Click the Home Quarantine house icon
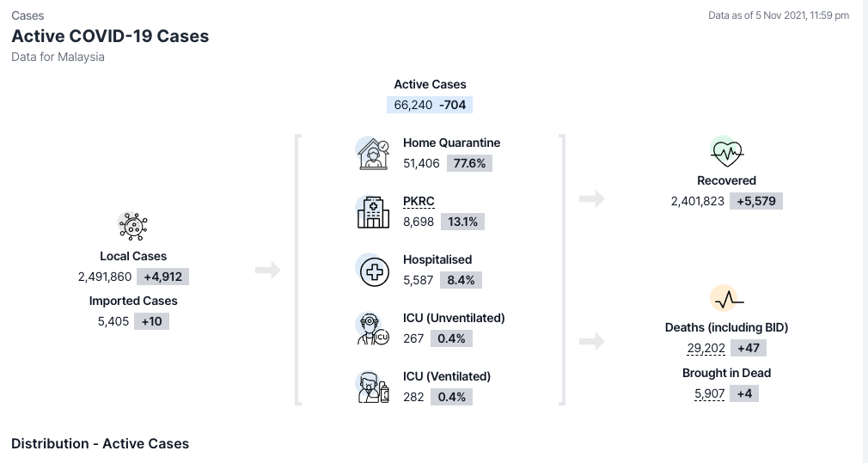 pos(373,153)
